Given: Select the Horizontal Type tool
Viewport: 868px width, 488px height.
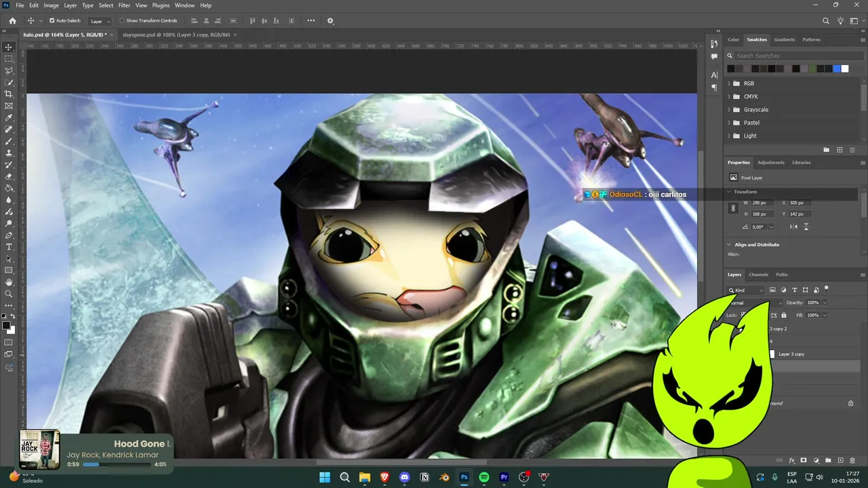Looking at the screenshot, I should (x=9, y=247).
